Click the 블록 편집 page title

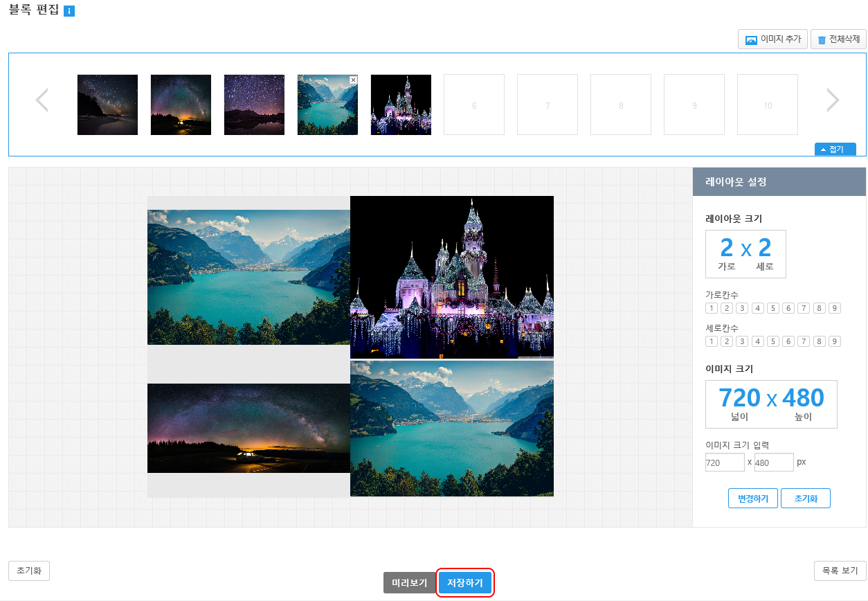tap(34, 11)
